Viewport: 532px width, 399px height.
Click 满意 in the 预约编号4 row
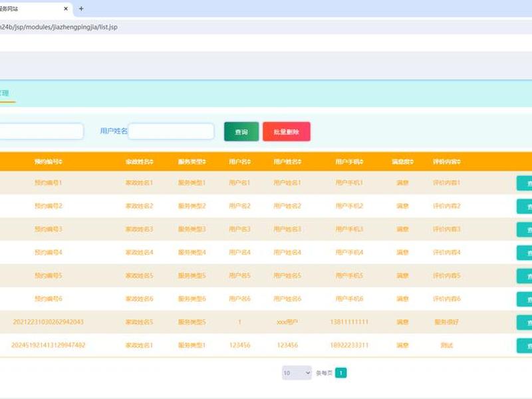[x=403, y=253]
